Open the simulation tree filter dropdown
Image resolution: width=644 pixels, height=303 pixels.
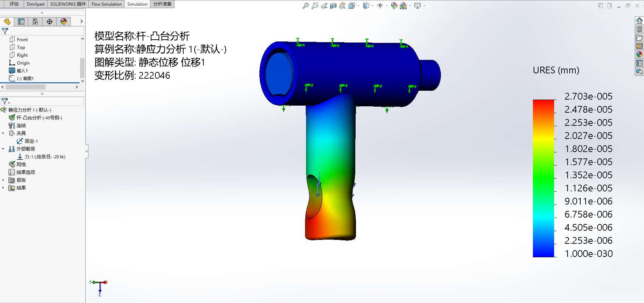[6, 101]
